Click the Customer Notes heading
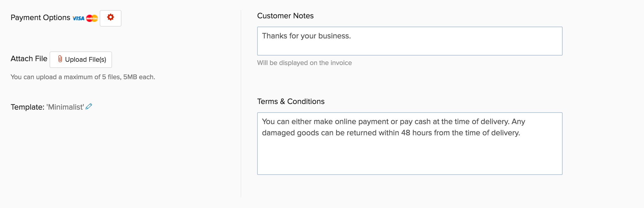The width and height of the screenshot is (644, 208). click(285, 16)
